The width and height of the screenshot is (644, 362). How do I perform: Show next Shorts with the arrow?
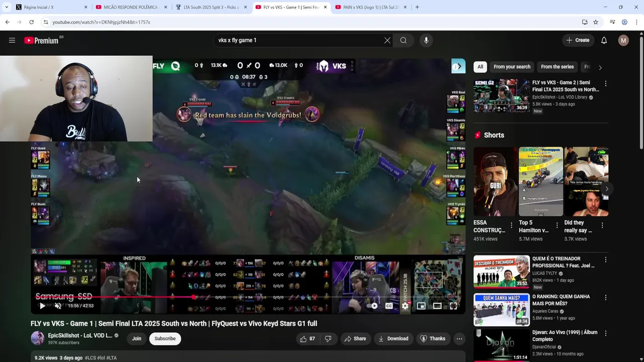(607, 189)
